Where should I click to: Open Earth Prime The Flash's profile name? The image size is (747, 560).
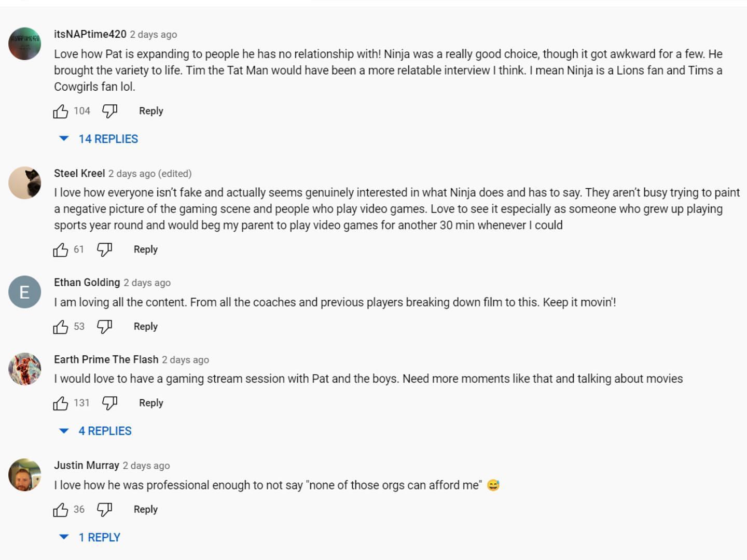(x=106, y=359)
